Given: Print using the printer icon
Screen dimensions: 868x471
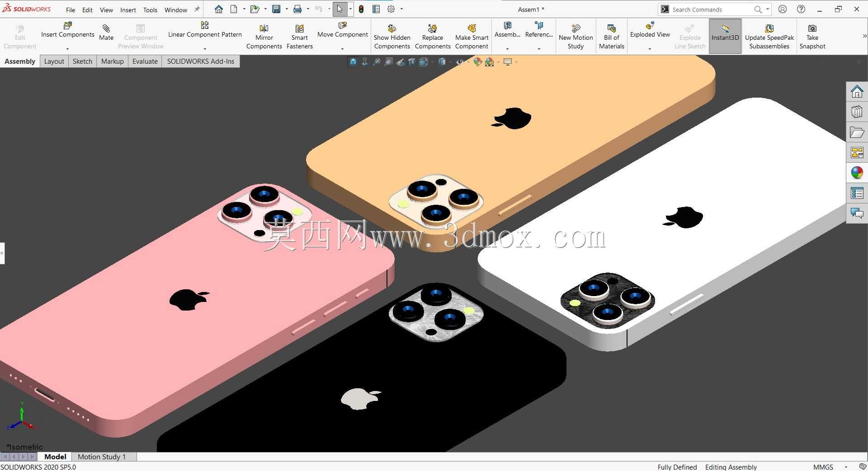Looking at the screenshot, I should click(x=297, y=9).
